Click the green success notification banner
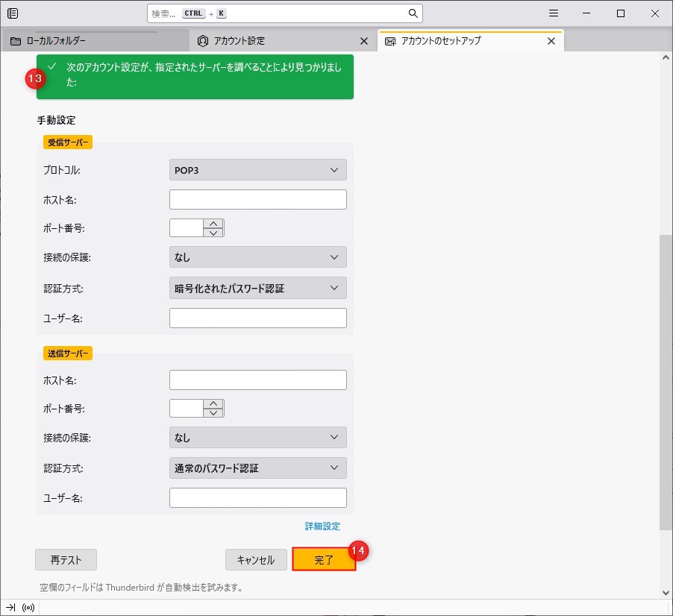This screenshot has width=673, height=616. 195,77
